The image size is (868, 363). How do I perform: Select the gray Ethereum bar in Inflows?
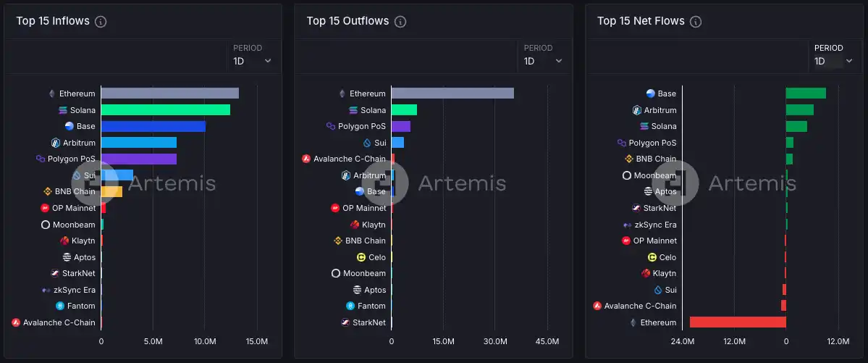(169, 93)
